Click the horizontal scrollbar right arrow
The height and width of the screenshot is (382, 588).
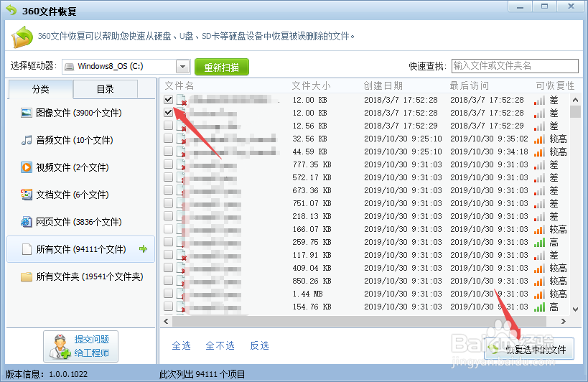point(563,321)
